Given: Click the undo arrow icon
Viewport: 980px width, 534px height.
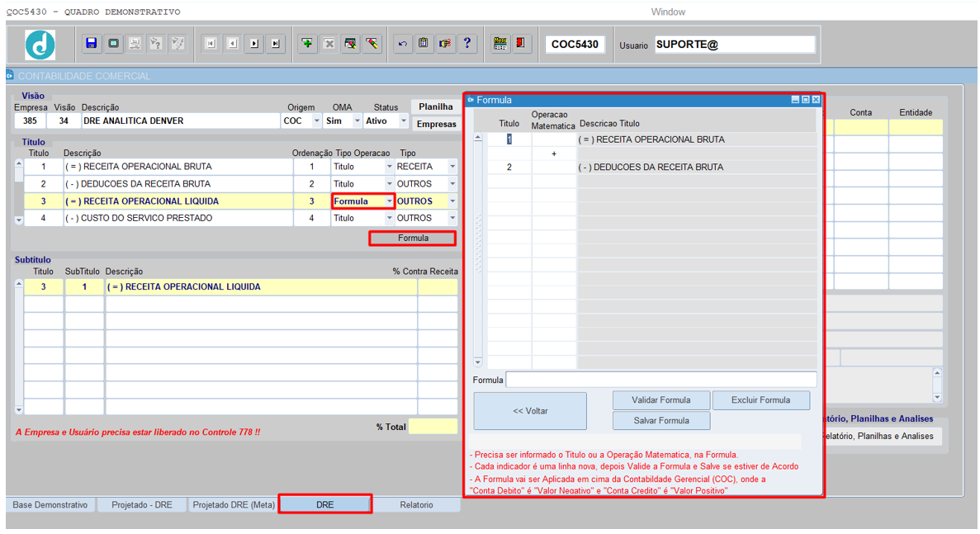Looking at the screenshot, I should point(403,43).
